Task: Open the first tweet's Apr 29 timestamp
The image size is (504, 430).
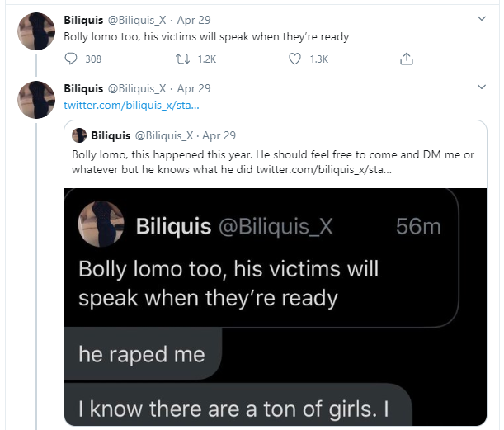Action: 194,20
